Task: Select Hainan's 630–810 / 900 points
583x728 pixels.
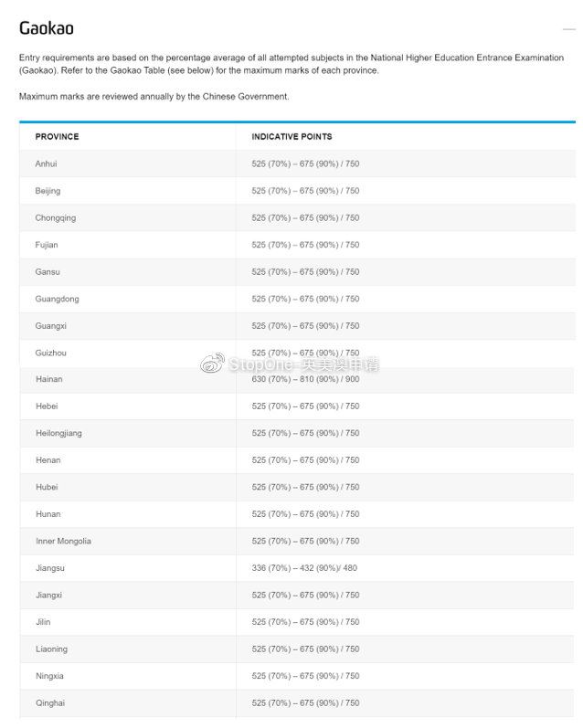Action: pos(306,379)
